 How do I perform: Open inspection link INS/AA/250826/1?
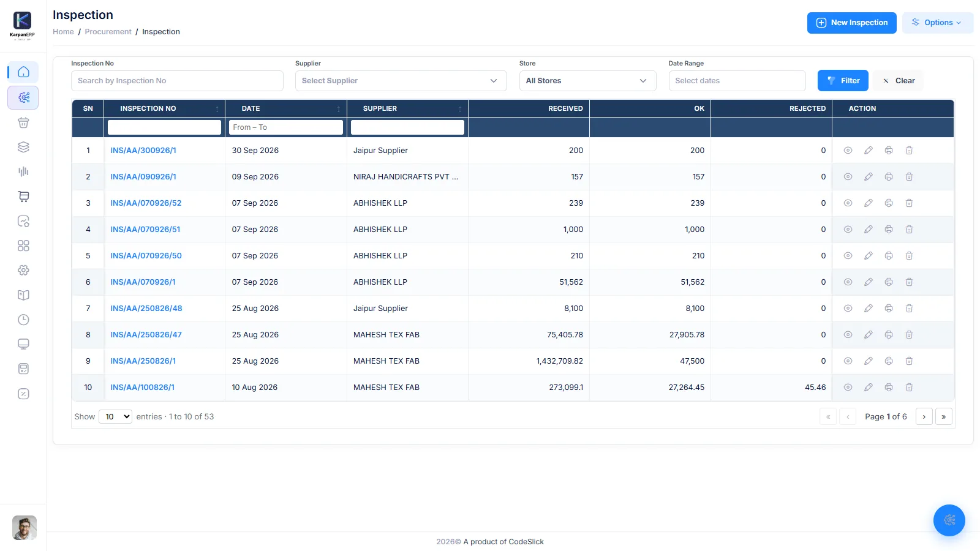[143, 361]
